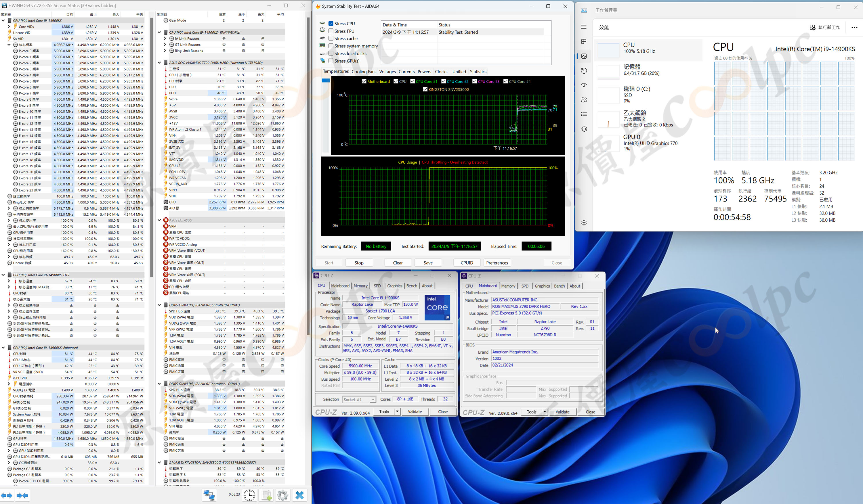Click HWiNFO collapse columns arrows icon
Image resolution: width=863 pixels, height=504 pixels.
pyautogui.click(x=22, y=495)
